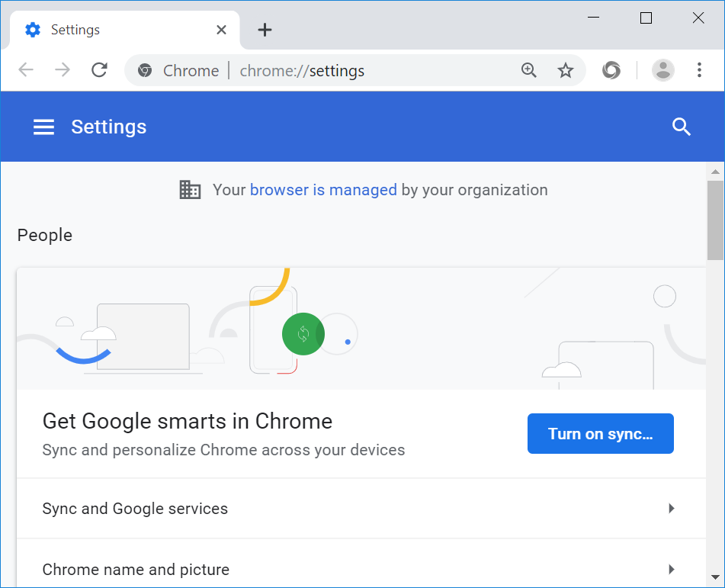Click the extension icon beside address bar
Screen dimensions: 725x588
click(x=611, y=71)
